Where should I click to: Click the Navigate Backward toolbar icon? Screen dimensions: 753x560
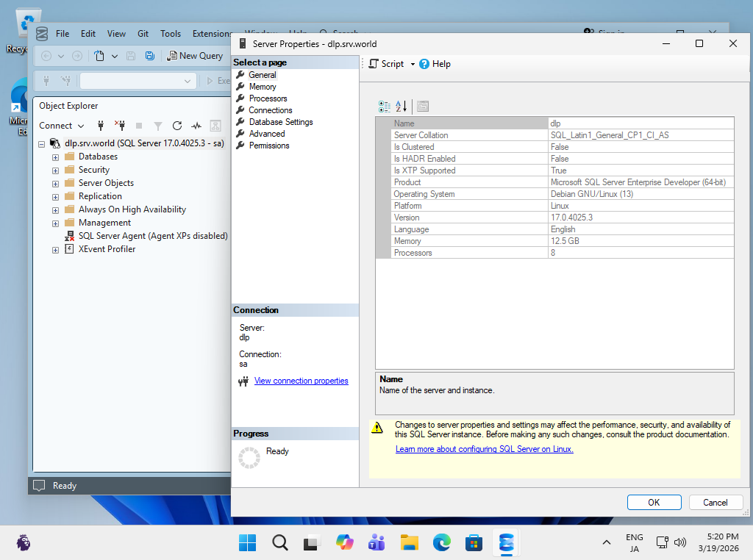[46, 56]
